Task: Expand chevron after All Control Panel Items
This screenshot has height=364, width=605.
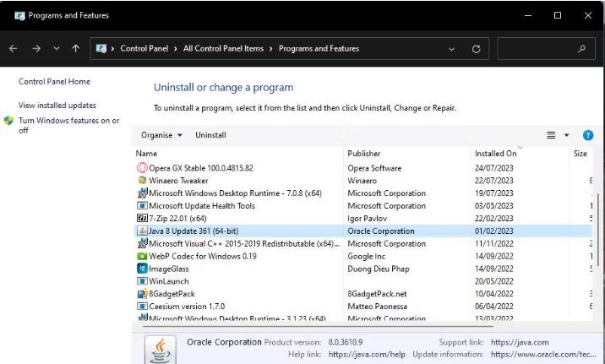Action: click(x=271, y=49)
